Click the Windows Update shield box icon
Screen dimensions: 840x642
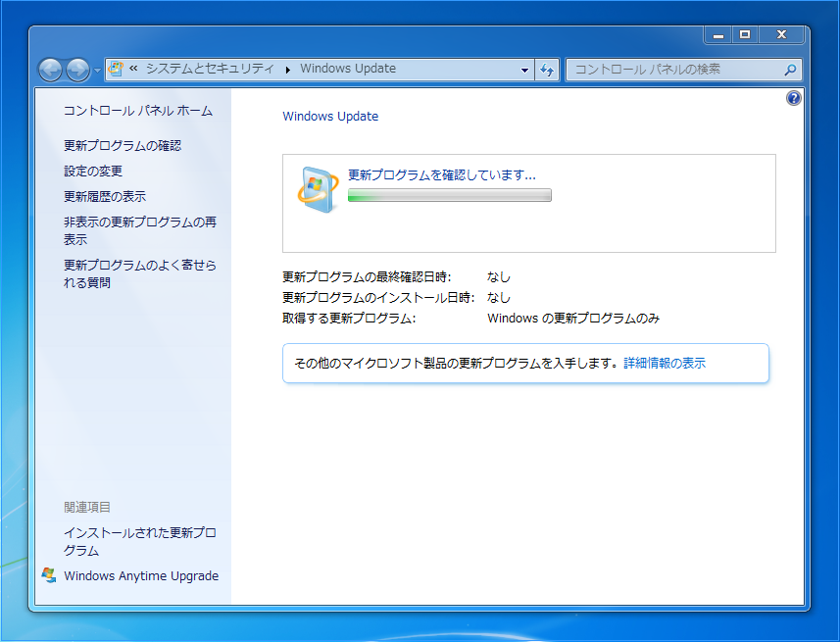click(x=318, y=190)
